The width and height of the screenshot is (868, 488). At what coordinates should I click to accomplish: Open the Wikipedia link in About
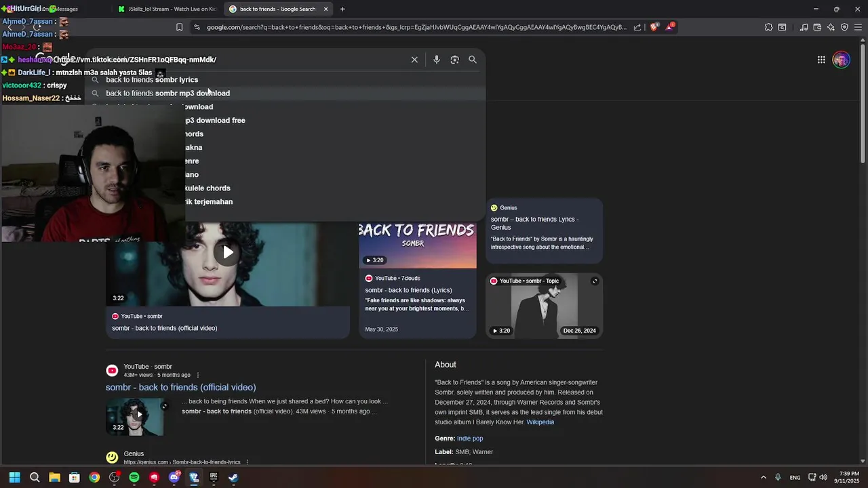(x=540, y=422)
